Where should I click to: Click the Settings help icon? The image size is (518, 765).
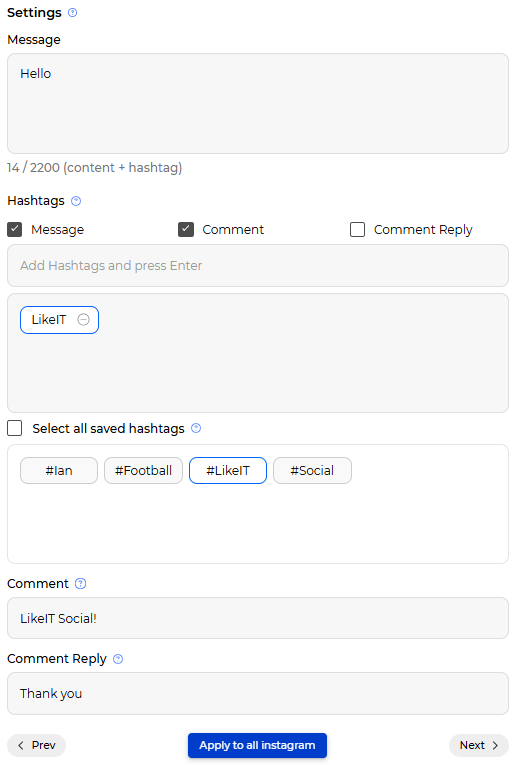tap(73, 13)
